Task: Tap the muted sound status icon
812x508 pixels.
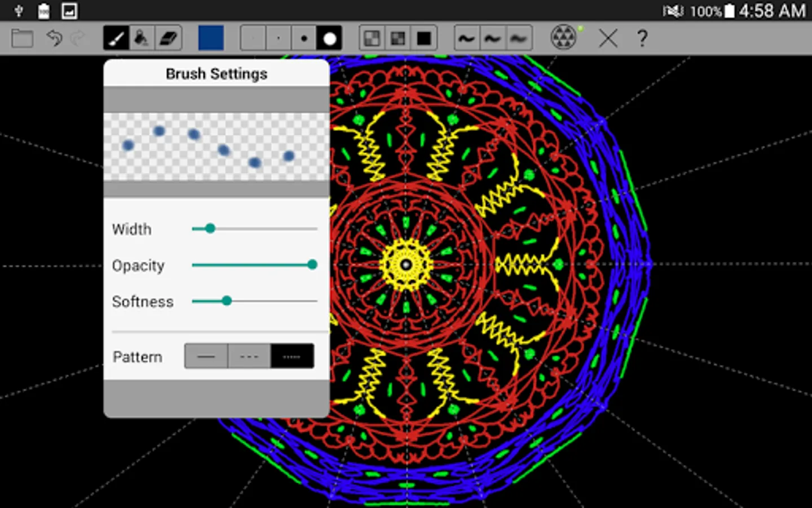Action: tap(673, 11)
